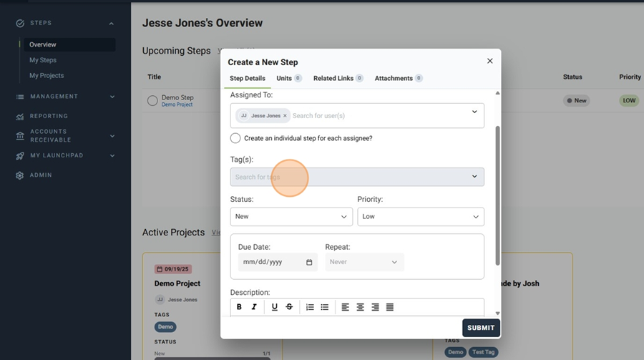Open Overview in the sidebar
644x360 pixels.
[69, 44]
